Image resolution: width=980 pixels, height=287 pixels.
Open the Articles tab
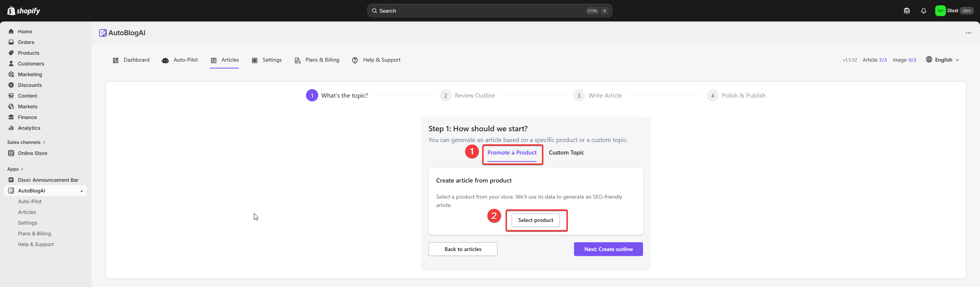225,60
